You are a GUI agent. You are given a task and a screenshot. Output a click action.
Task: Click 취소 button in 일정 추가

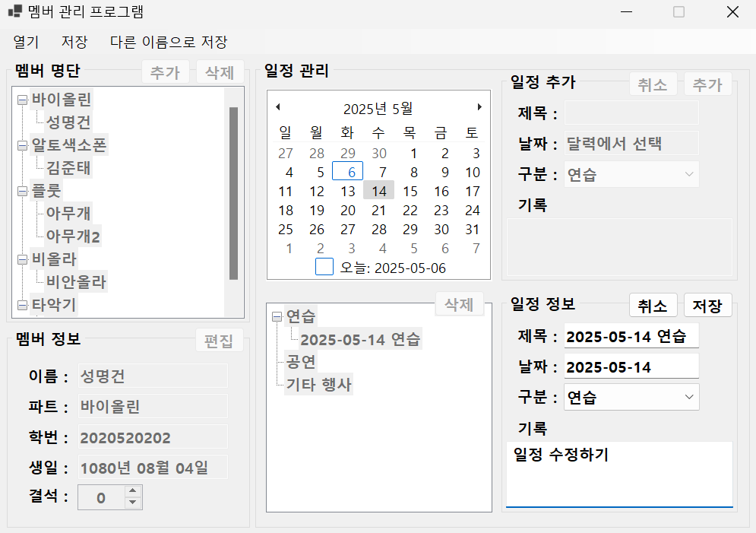click(x=653, y=85)
